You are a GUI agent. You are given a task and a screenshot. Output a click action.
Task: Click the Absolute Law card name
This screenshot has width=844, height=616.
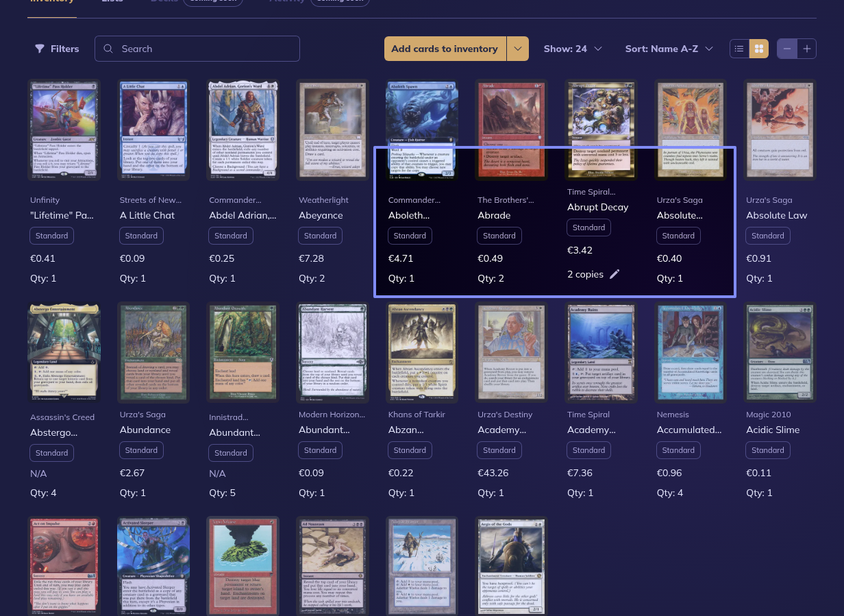[x=778, y=215]
